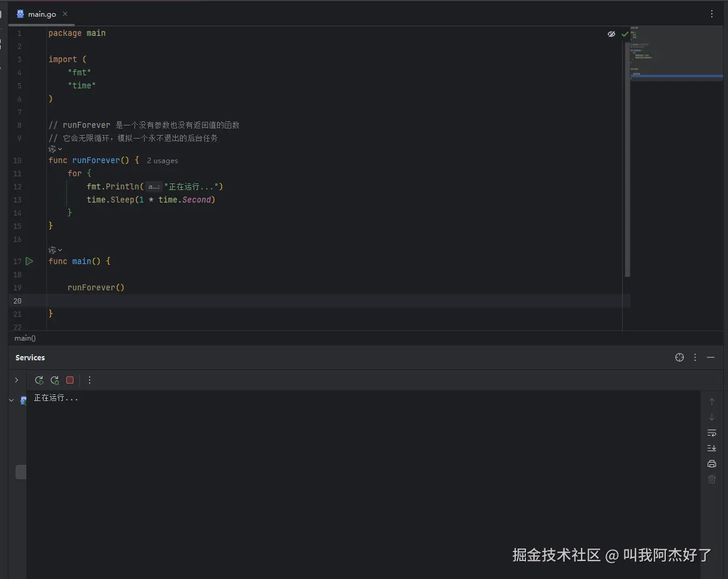Expand the services tree via left chevron

point(16,380)
